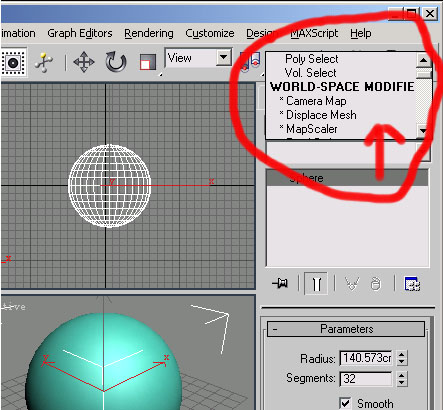This screenshot has width=443, height=410.
Task: Click modifier list scroll-down arrow
Action: click(x=423, y=131)
